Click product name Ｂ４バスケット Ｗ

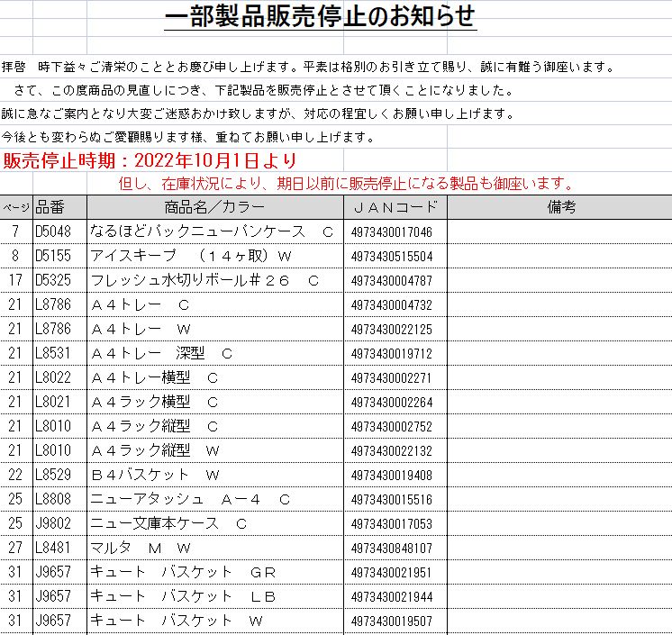[155, 476]
